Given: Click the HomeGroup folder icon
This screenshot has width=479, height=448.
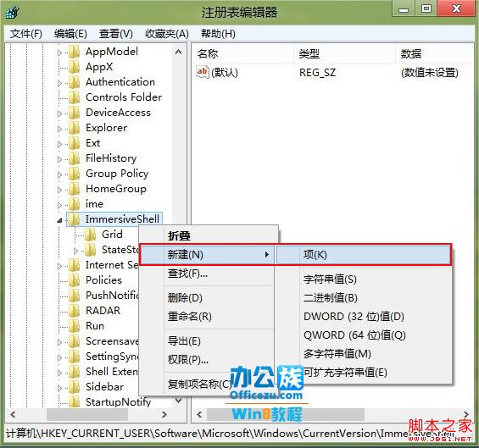Looking at the screenshot, I should click(75, 189).
